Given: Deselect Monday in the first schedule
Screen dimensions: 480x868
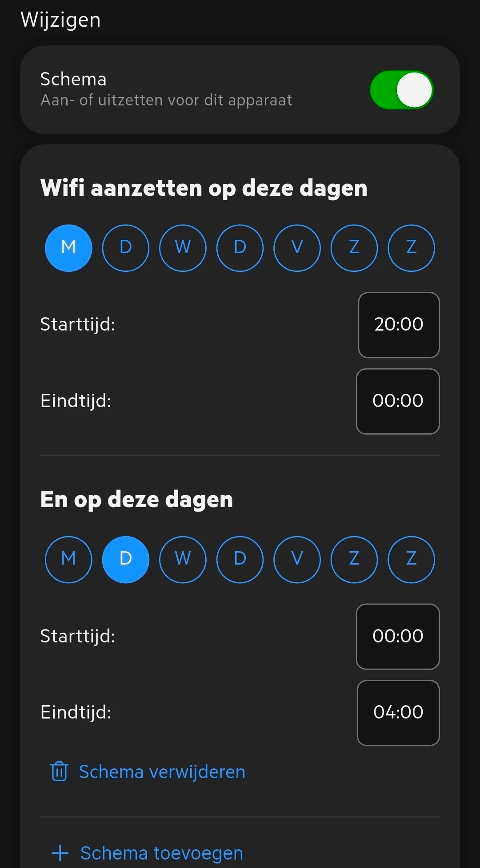Looking at the screenshot, I should [x=68, y=248].
